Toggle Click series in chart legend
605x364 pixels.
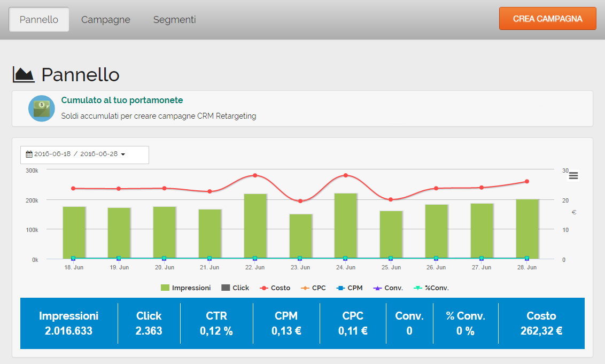235,288
